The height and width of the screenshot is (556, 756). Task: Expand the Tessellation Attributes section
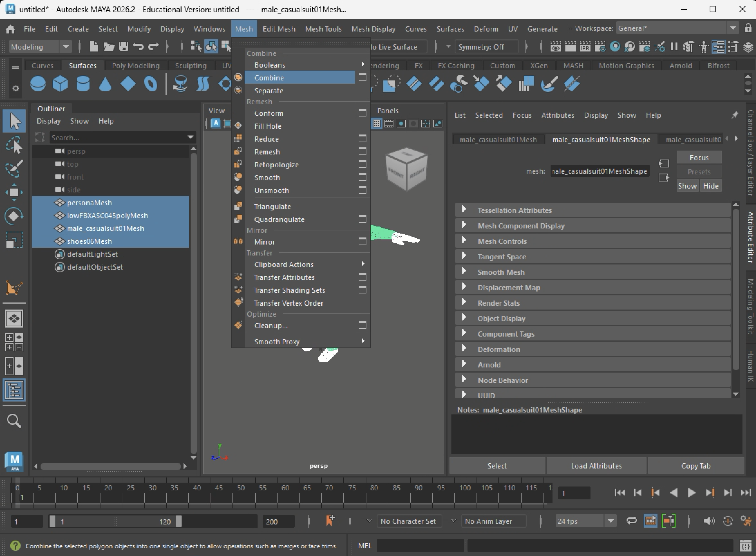point(464,210)
